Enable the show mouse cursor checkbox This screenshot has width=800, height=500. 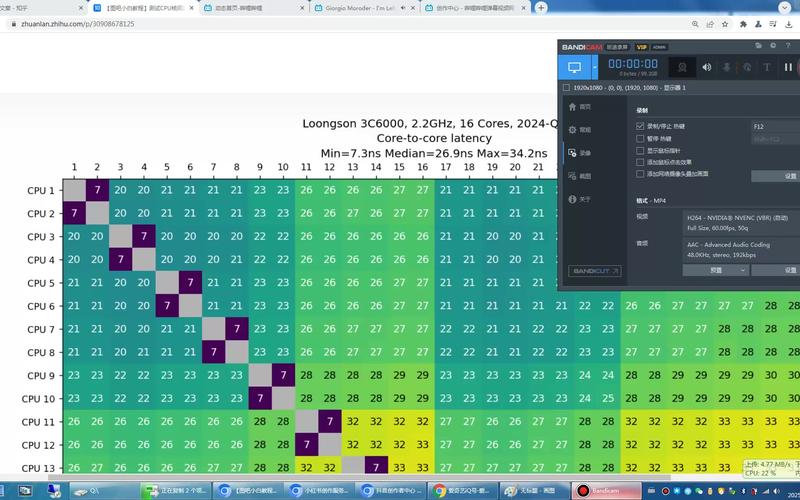coord(640,150)
